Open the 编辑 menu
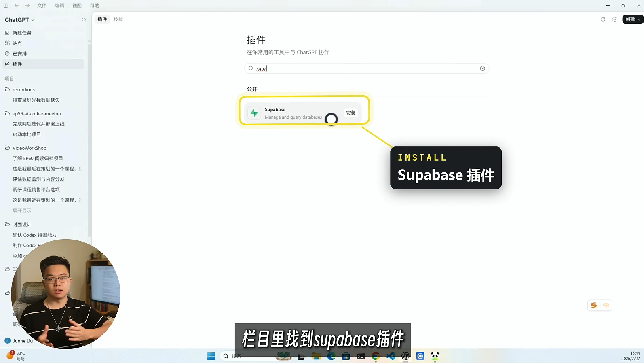 [x=59, y=6]
